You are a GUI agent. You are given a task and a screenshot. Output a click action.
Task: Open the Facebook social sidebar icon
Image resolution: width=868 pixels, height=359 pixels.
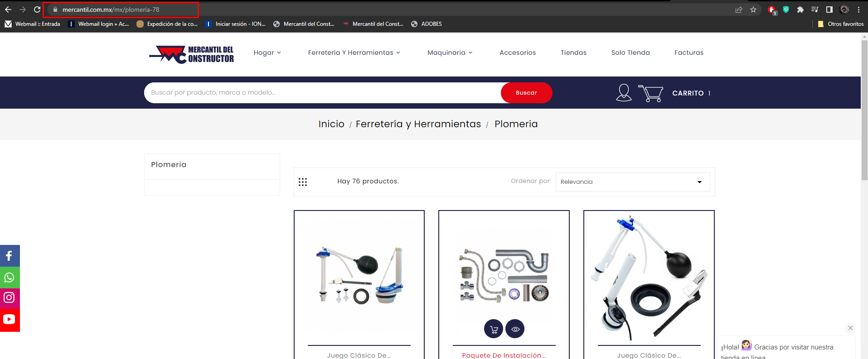(x=10, y=256)
